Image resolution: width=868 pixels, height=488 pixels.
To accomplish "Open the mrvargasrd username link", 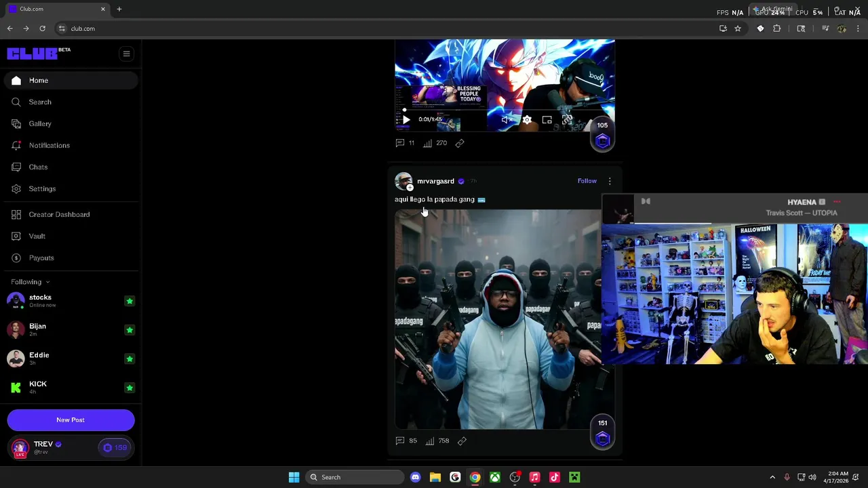I will 435,182.
